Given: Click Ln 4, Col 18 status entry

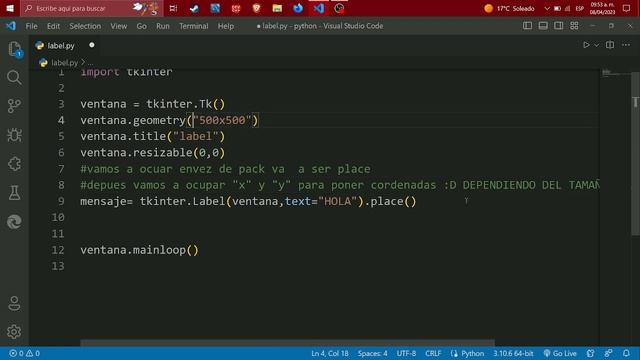Looking at the screenshot, I should (330, 353).
